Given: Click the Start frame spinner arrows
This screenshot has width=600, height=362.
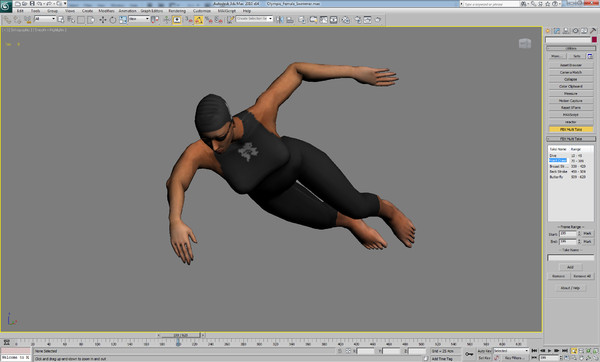Looking at the screenshot, I should pos(579,233).
